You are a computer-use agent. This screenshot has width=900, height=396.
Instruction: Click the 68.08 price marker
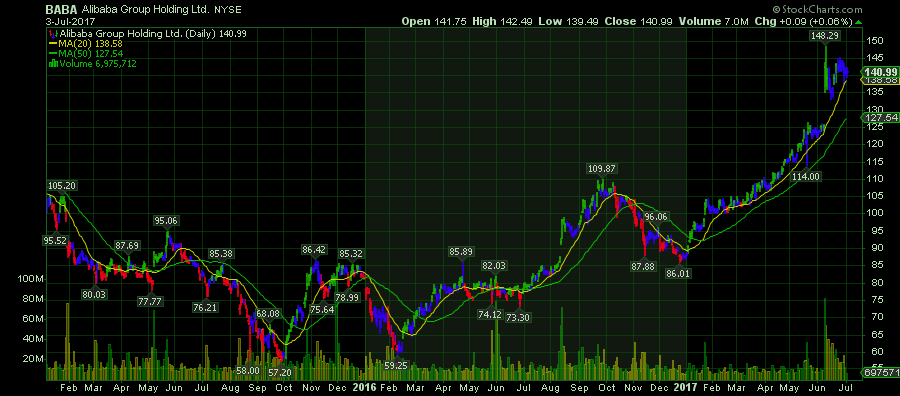(x=267, y=314)
